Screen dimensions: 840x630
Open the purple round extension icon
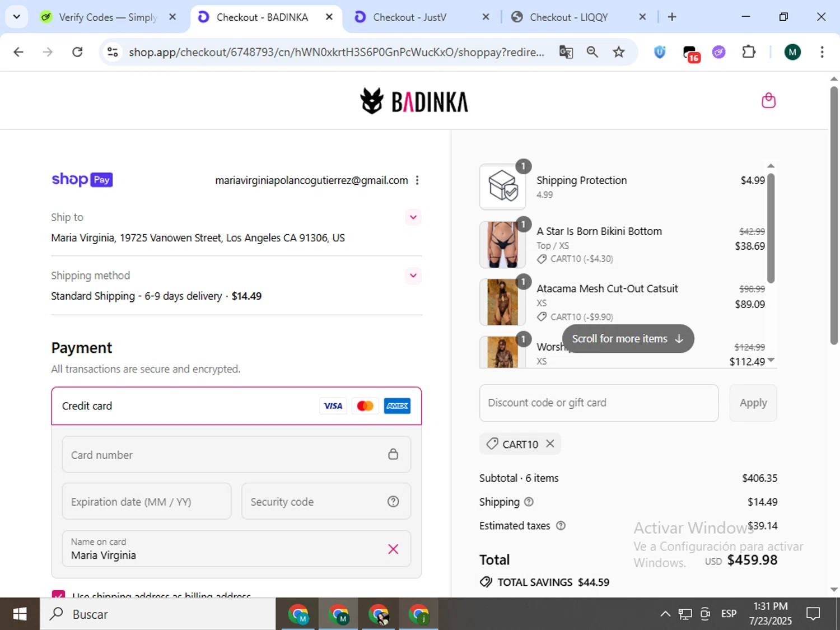coord(719,52)
